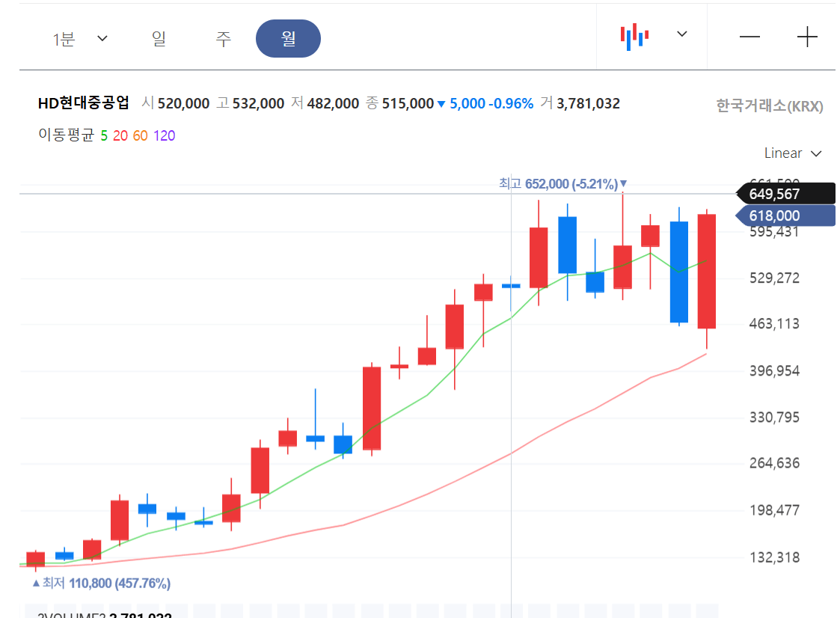Click the 최저 110,800 low price marker

pos(102,583)
